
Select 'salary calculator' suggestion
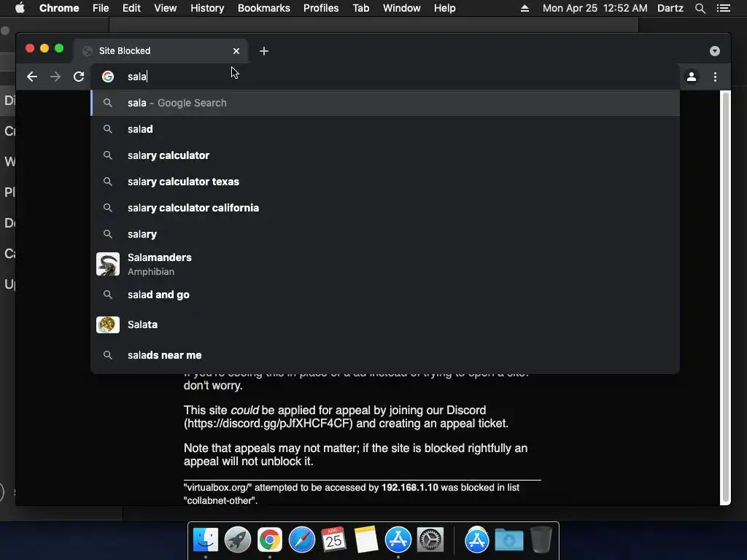pos(385,155)
